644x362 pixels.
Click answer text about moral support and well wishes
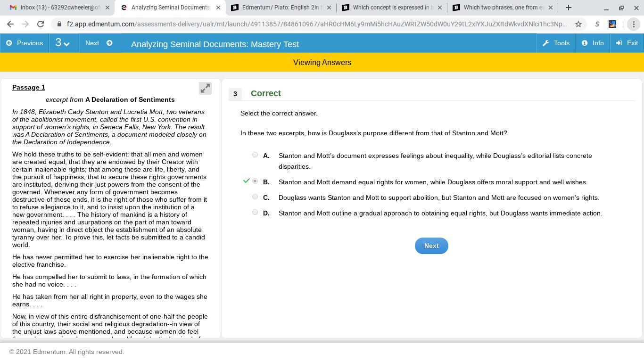433,182
